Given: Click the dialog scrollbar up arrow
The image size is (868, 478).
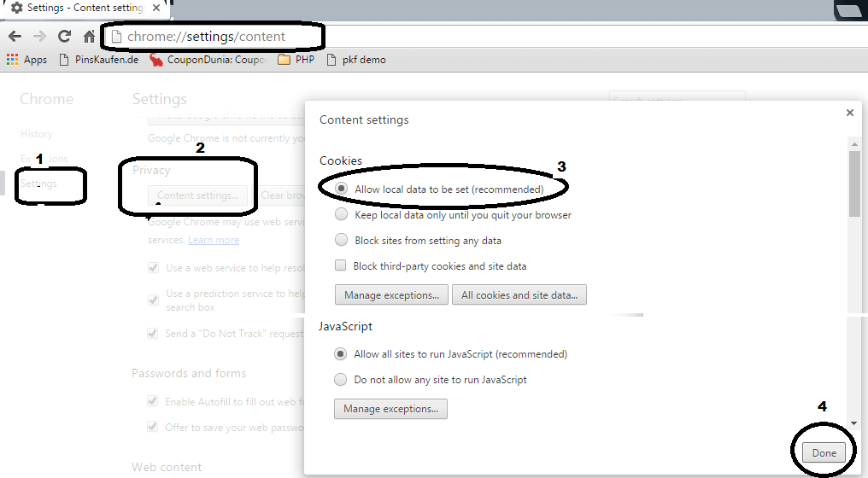Looking at the screenshot, I should click(x=853, y=143).
